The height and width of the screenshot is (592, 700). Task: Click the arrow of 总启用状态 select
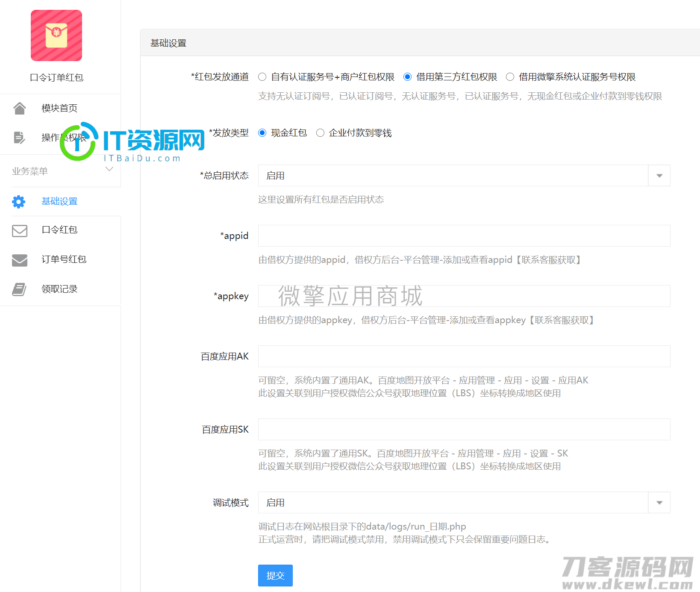point(659,176)
